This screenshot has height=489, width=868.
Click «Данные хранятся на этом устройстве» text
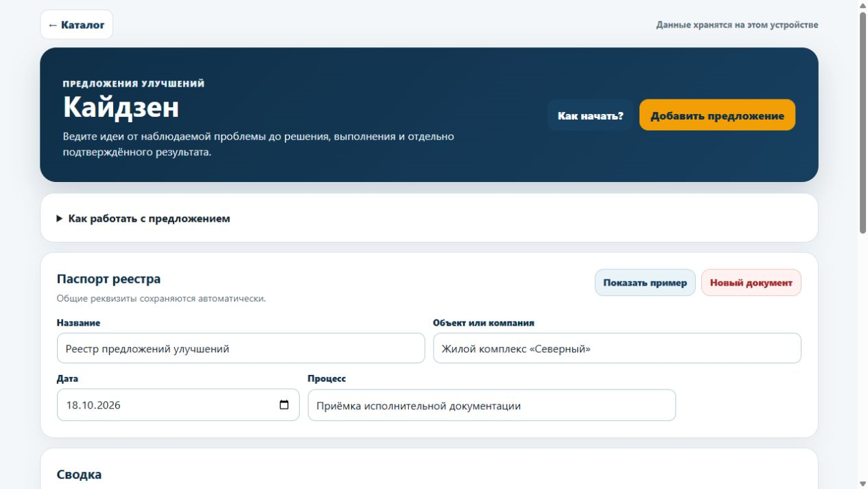coord(737,25)
